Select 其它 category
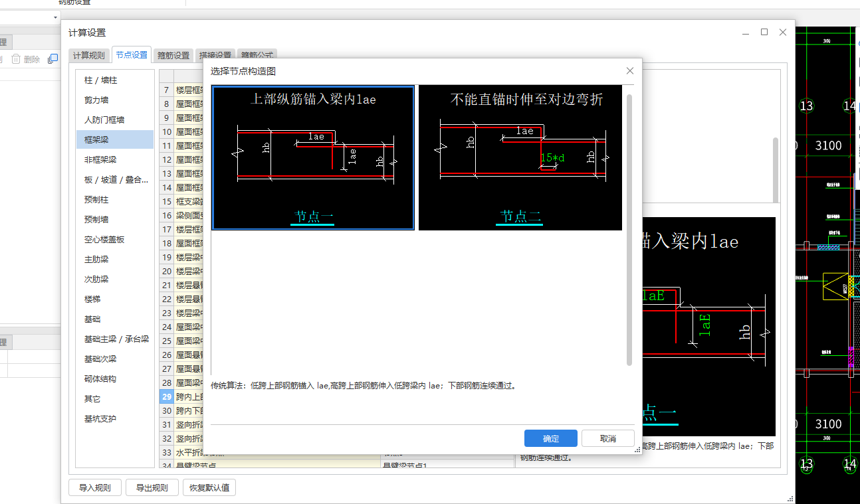 [x=114, y=398]
